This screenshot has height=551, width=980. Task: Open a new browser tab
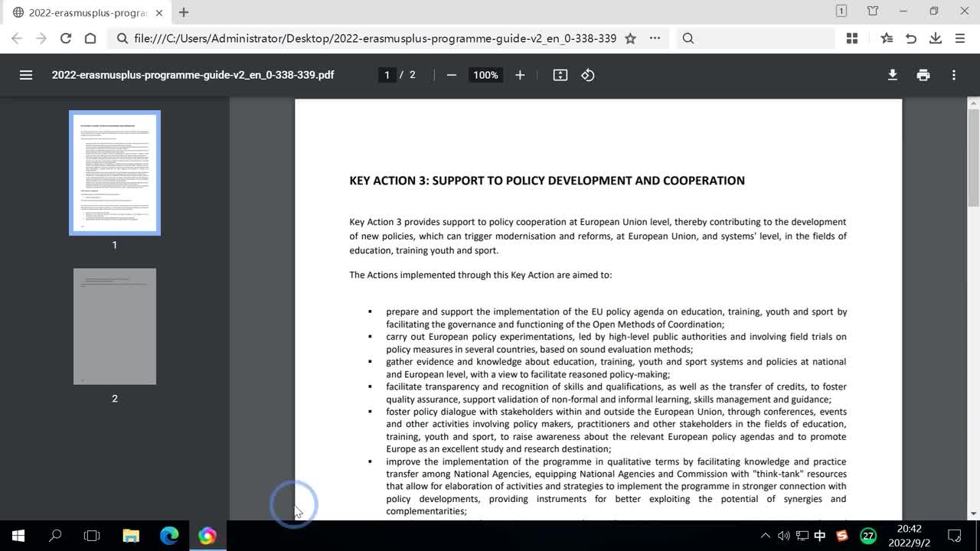(184, 12)
